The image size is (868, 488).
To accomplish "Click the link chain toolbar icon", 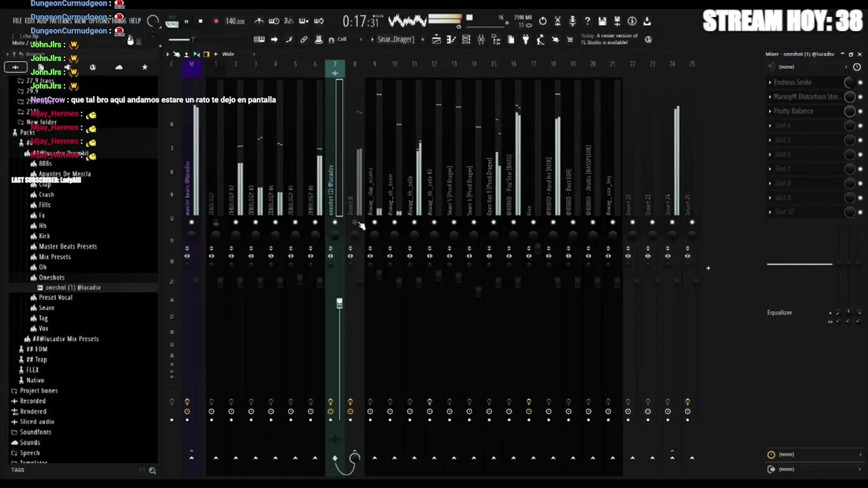I will (x=303, y=40).
